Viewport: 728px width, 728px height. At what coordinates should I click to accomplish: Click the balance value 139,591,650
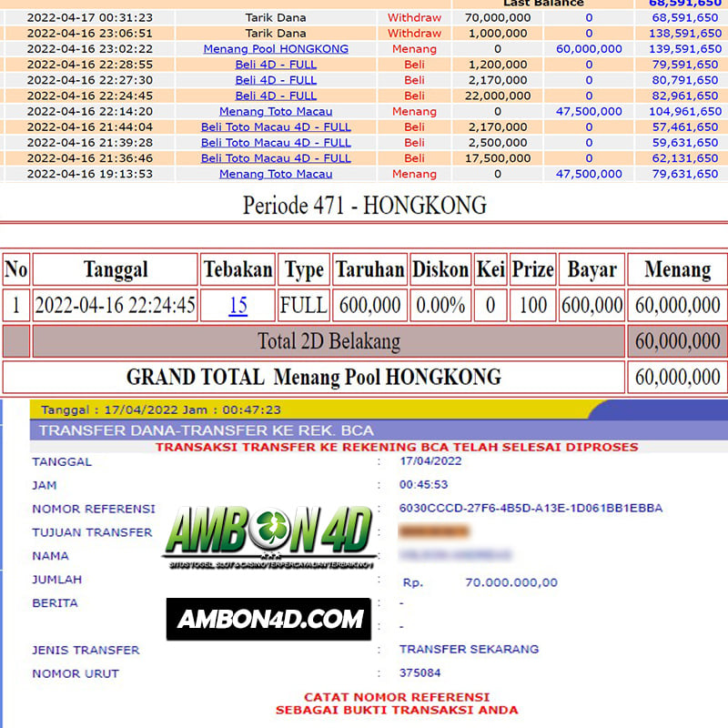click(685, 49)
